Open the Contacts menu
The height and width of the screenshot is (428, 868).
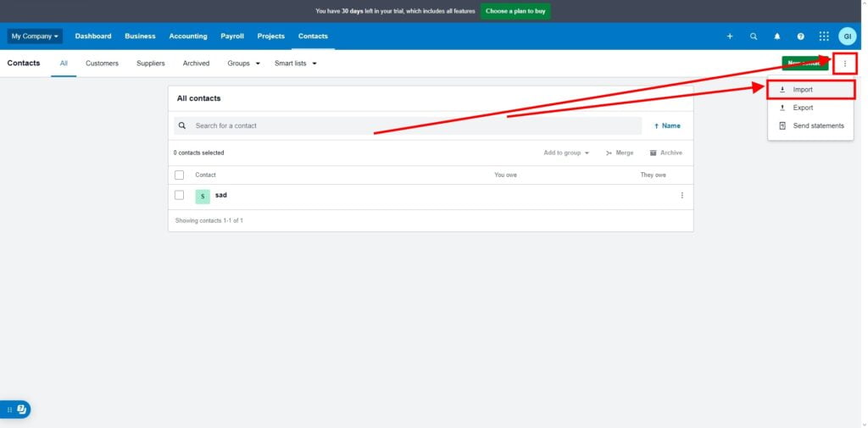pos(313,36)
